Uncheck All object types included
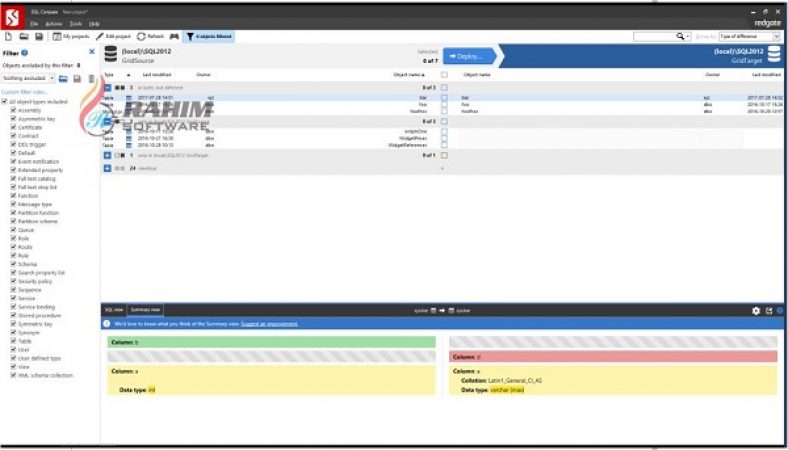Screen dimensions: 788x450 pos(5,102)
